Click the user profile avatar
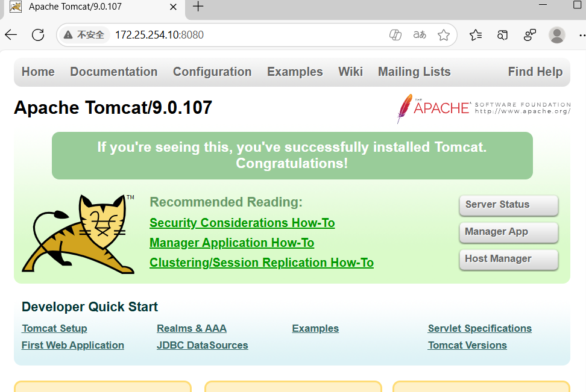Viewport: 586px width, 392px height. pos(557,35)
